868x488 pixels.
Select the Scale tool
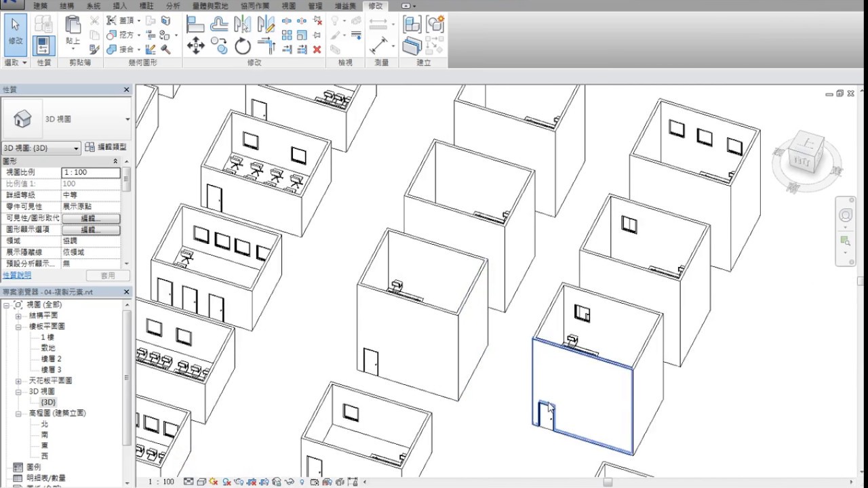301,35
